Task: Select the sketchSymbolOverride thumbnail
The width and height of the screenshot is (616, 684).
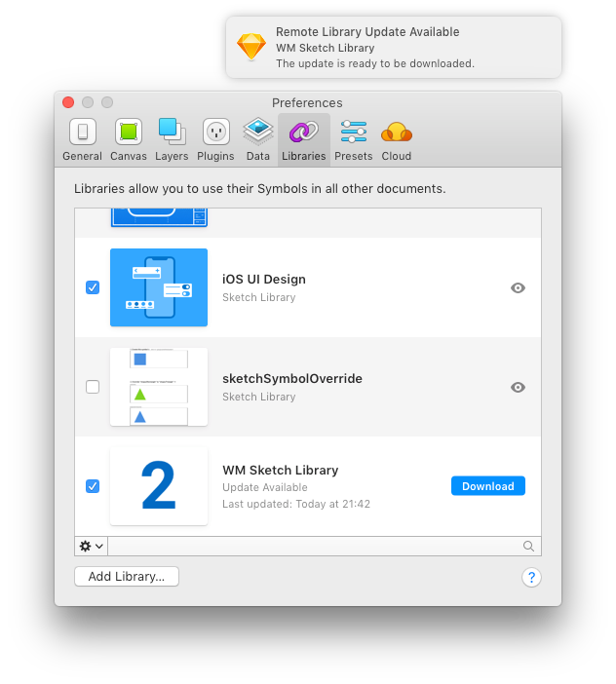Action: point(159,387)
